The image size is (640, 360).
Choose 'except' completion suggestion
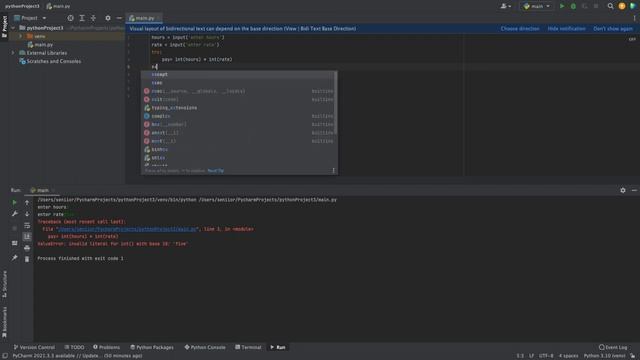(x=239, y=74)
